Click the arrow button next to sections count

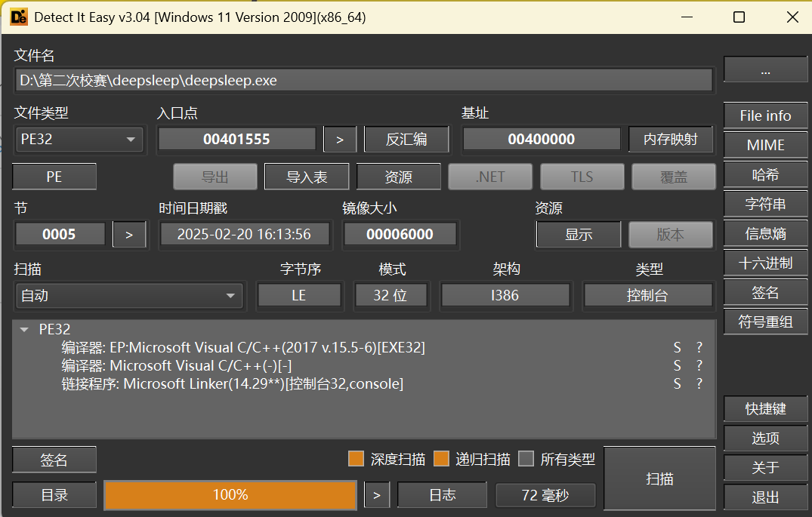click(x=129, y=235)
